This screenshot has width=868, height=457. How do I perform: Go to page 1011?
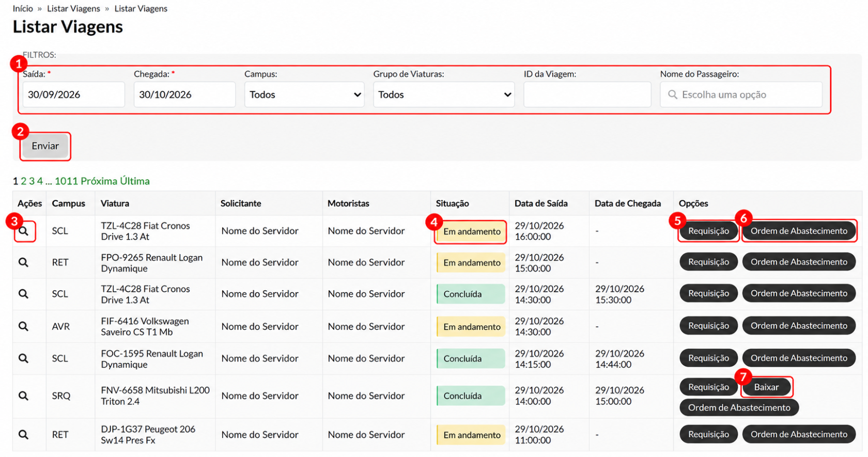tap(66, 181)
